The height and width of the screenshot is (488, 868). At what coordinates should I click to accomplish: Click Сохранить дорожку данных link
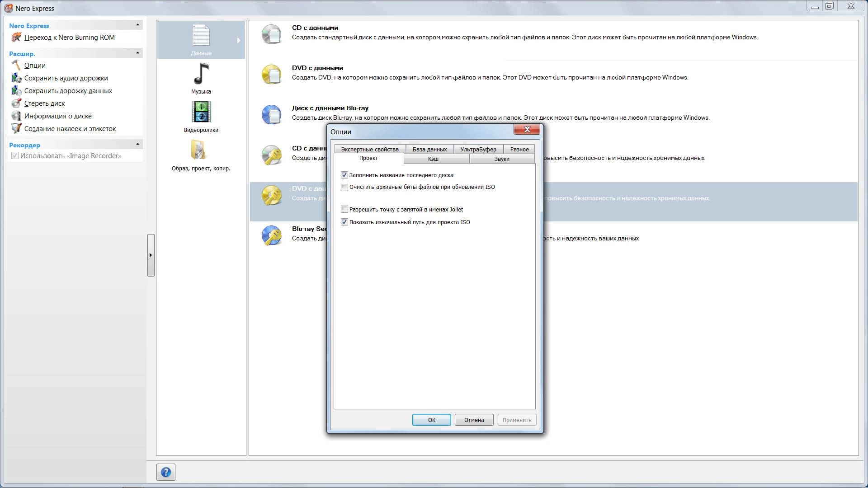click(68, 91)
